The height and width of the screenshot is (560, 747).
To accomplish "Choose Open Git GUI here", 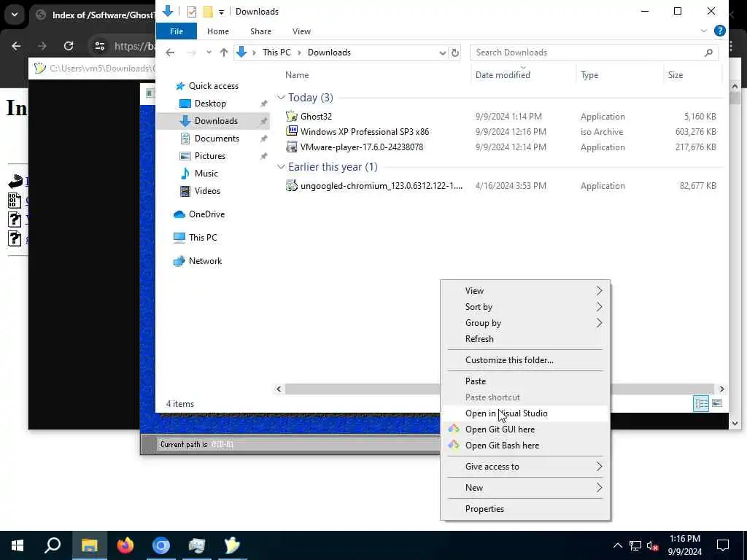I will (525, 429).
